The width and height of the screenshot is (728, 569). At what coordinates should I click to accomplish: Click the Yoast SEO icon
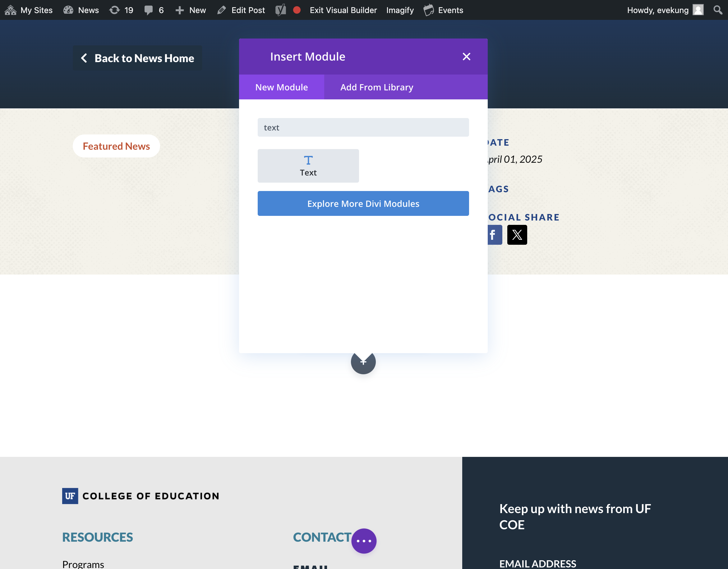point(281,10)
